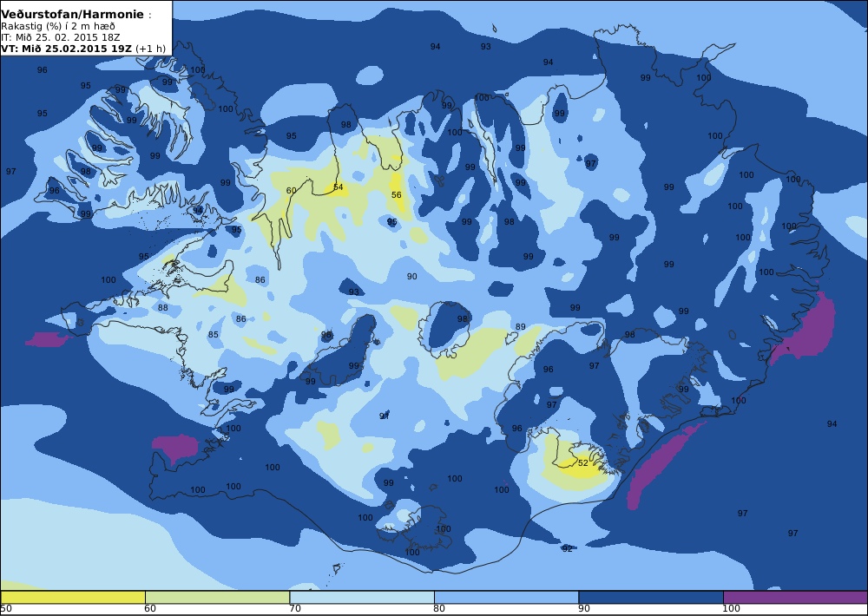
Task: Click the 'IT: Mið 25. 02. 2015 18Z' line
Action: tap(61, 37)
